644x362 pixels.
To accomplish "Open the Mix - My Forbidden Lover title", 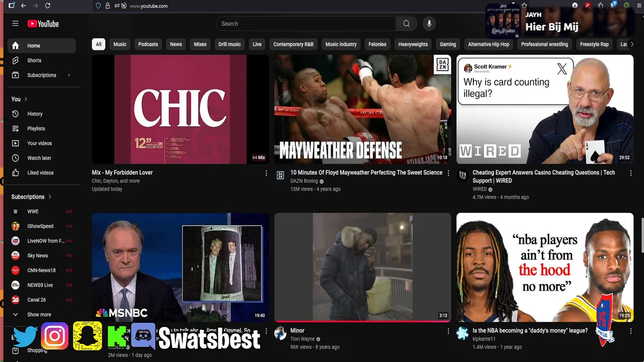I will [x=122, y=172].
